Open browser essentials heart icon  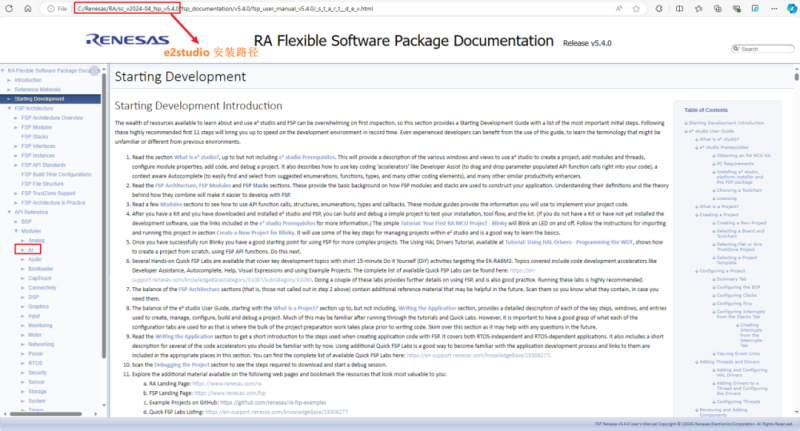(x=737, y=9)
